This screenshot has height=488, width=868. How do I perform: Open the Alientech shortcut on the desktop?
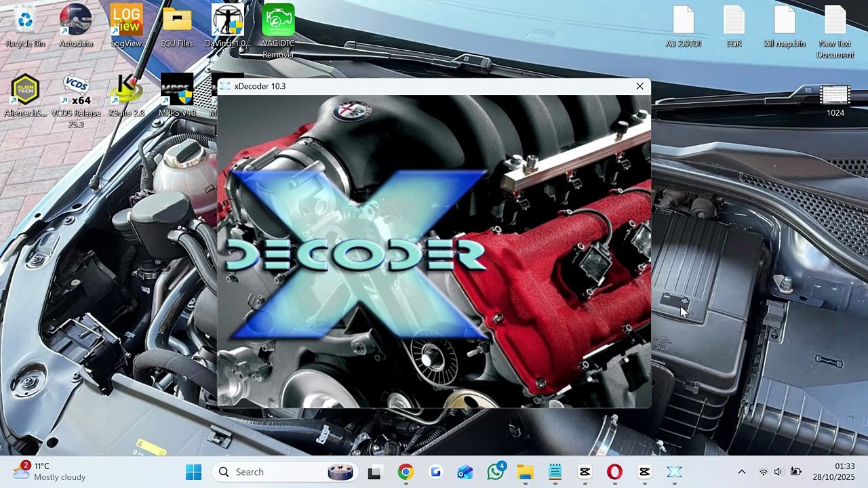(x=25, y=96)
